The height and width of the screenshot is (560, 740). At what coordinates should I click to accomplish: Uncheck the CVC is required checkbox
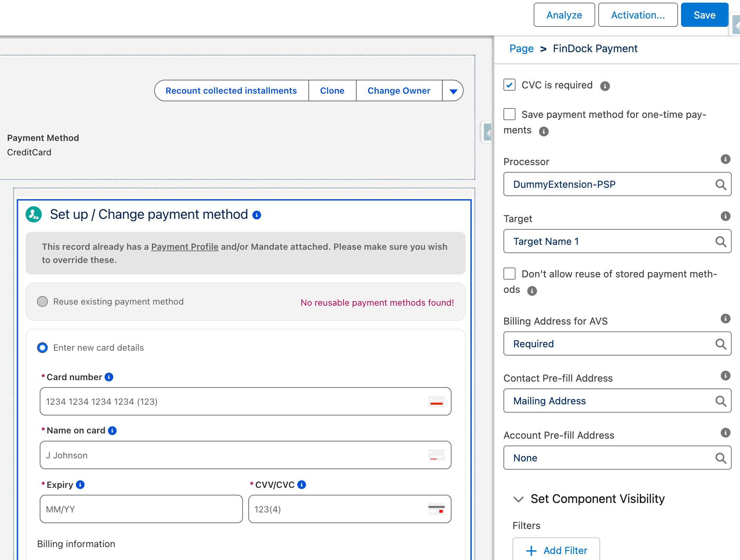(x=509, y=85)
